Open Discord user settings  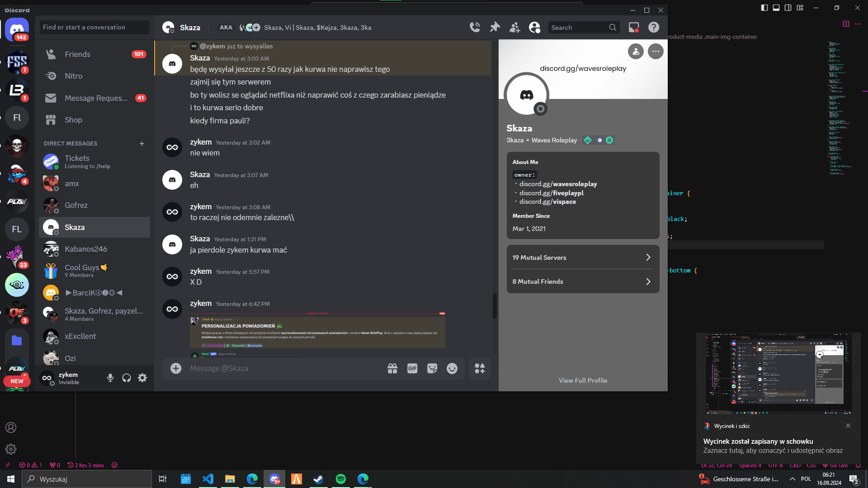(142, 378)
